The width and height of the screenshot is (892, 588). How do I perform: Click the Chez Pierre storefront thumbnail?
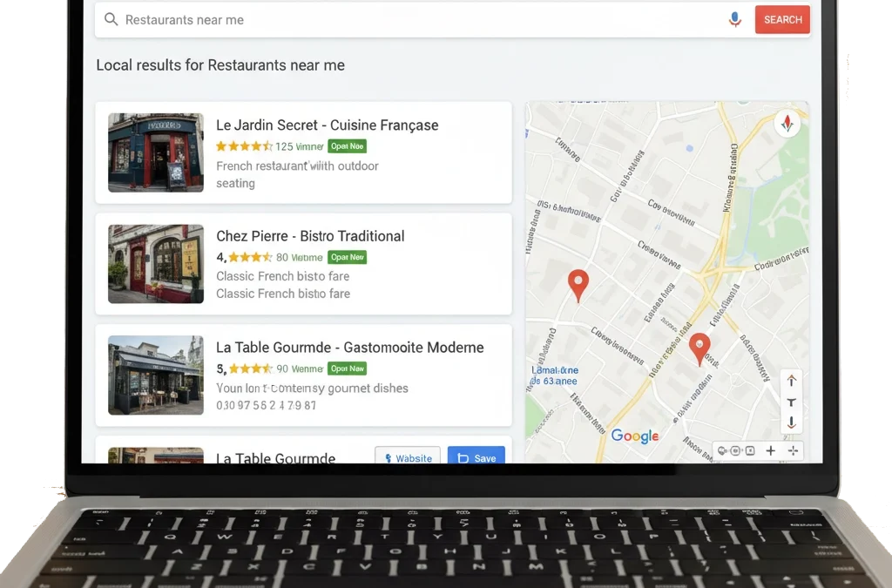(155, 264)
